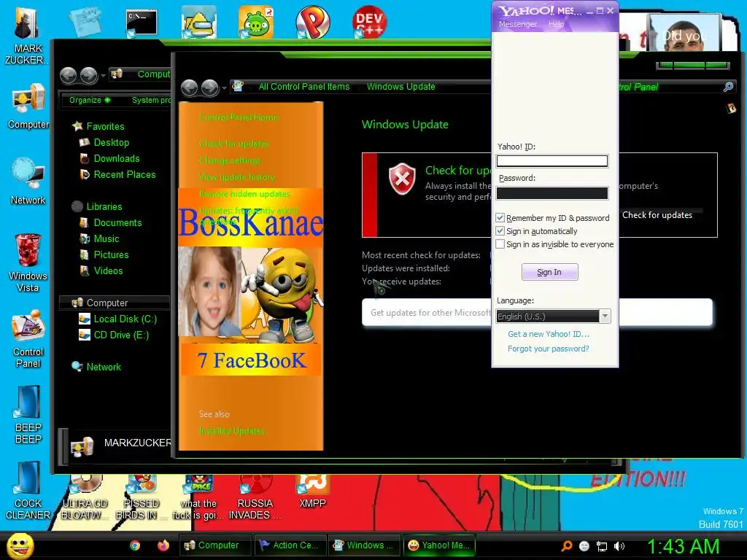Open the Windows Vista recycle bin icon
747x560 pixels.
28,262
